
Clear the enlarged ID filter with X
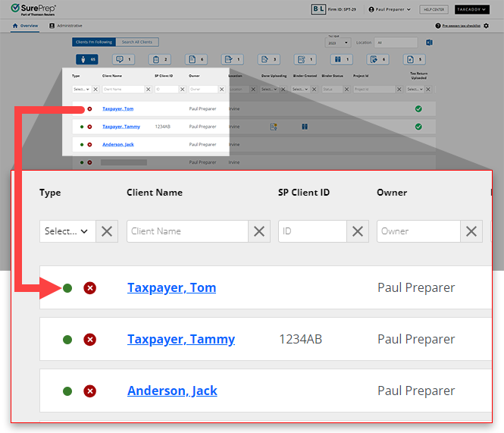point(358,231)
